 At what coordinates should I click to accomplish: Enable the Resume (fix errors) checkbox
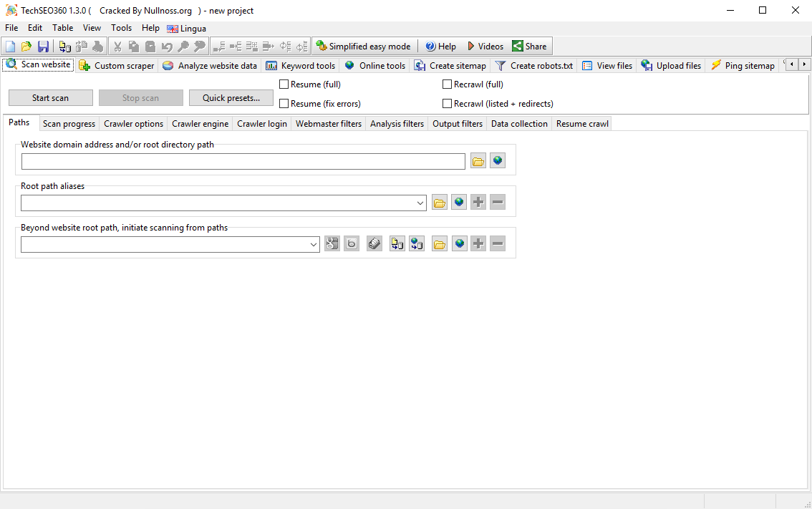tap(284, 104)
